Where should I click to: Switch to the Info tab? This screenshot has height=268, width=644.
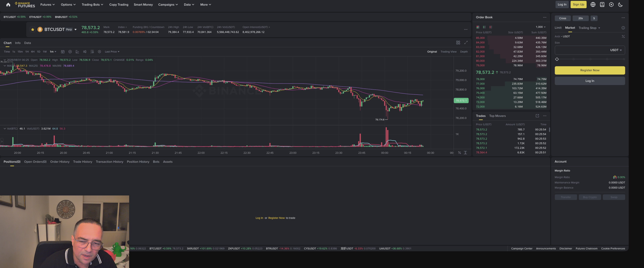click(18, 43)
